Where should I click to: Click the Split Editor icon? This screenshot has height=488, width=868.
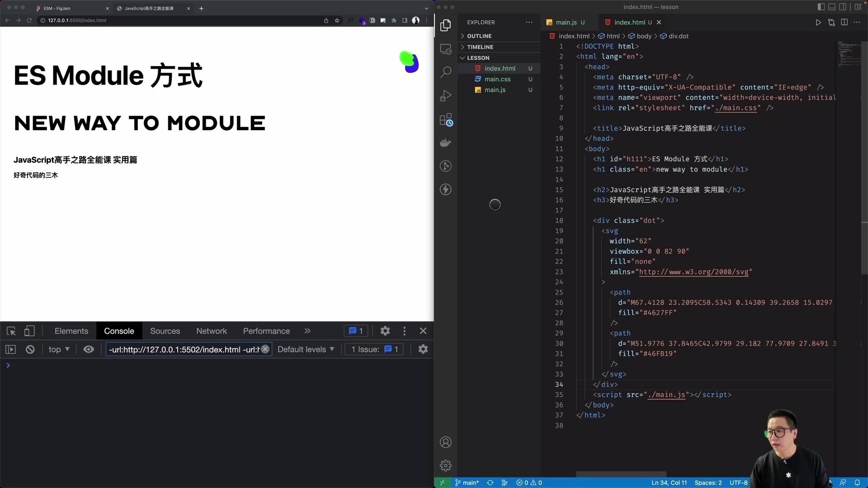(844, 22)
